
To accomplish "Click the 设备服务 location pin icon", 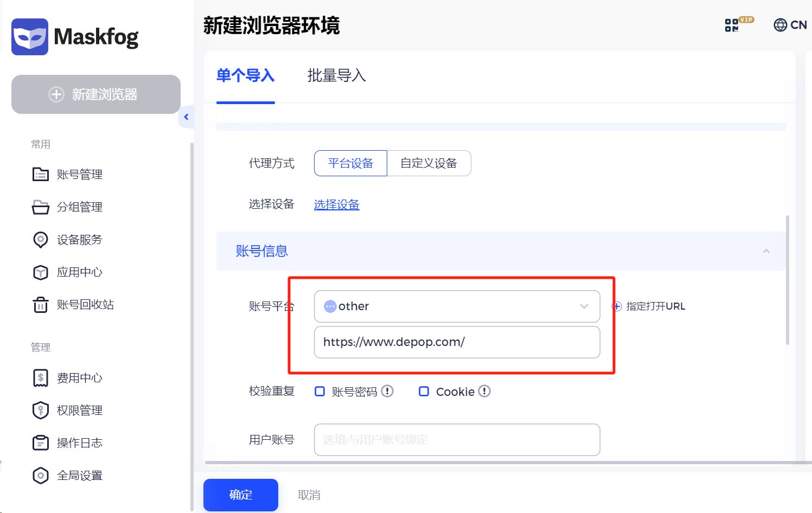I will pyautogui.click(x=41, y=240).
